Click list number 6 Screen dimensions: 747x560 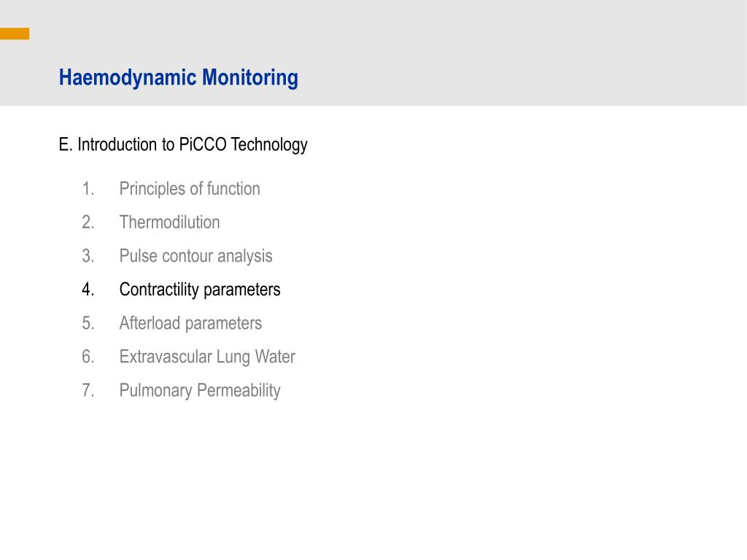pyautogui.click(x=88, y=357)
